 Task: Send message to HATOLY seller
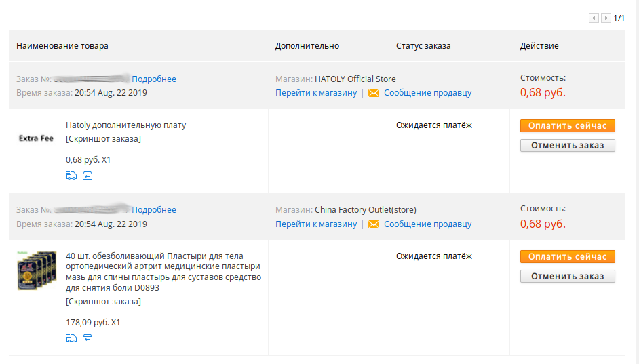(x=427, y=93)
